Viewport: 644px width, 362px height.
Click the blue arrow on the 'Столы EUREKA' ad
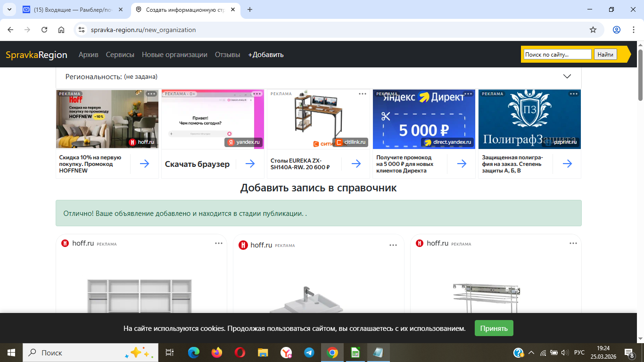pos(356,164)
